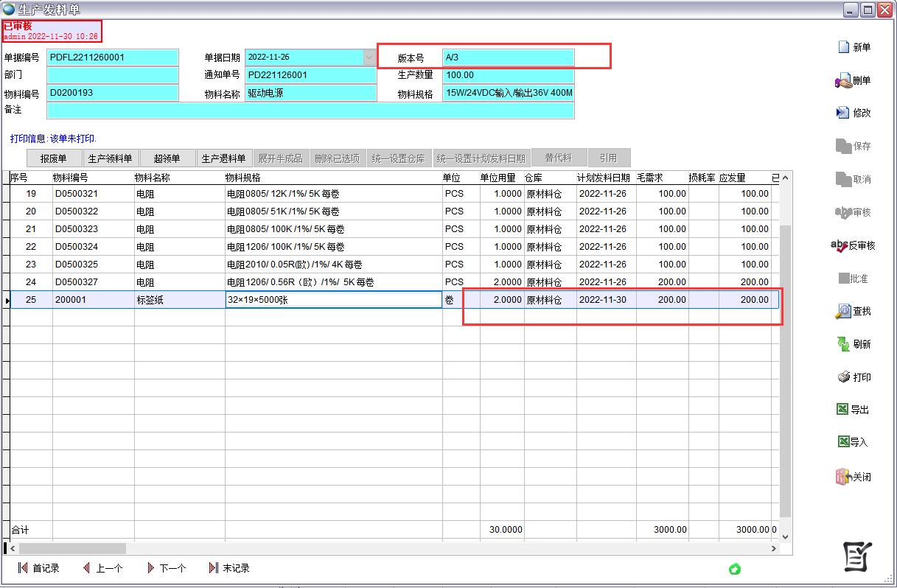Open the 生产领料单 tab
Image resolution: width=897 pixels, height=588 pixels.
pyautogui.click(x=110, y=158)
